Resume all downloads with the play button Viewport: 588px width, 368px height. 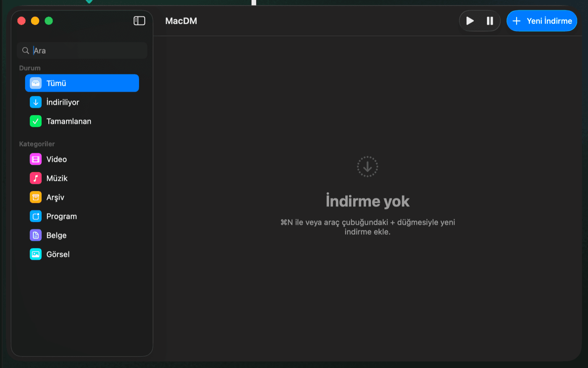tap(470, 21)
